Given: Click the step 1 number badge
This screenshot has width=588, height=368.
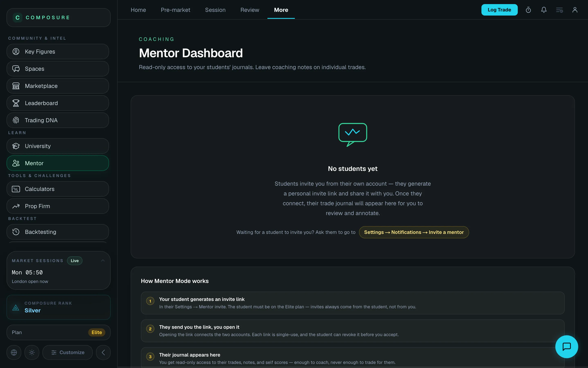Looking at the screenshot, I should pos(150,301).
